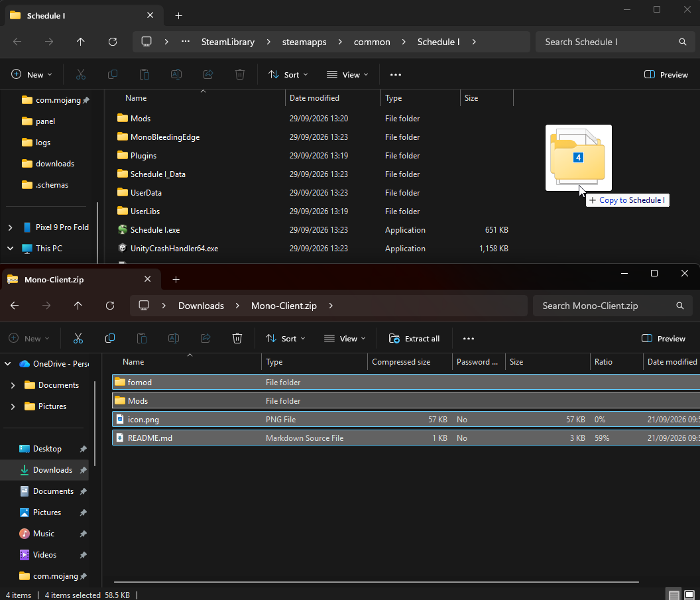Click Delete trash icon in Mono-Client.zip toolbar
Image resolution: width=700 pixels, height=600 pixels.
click(237, 338)
